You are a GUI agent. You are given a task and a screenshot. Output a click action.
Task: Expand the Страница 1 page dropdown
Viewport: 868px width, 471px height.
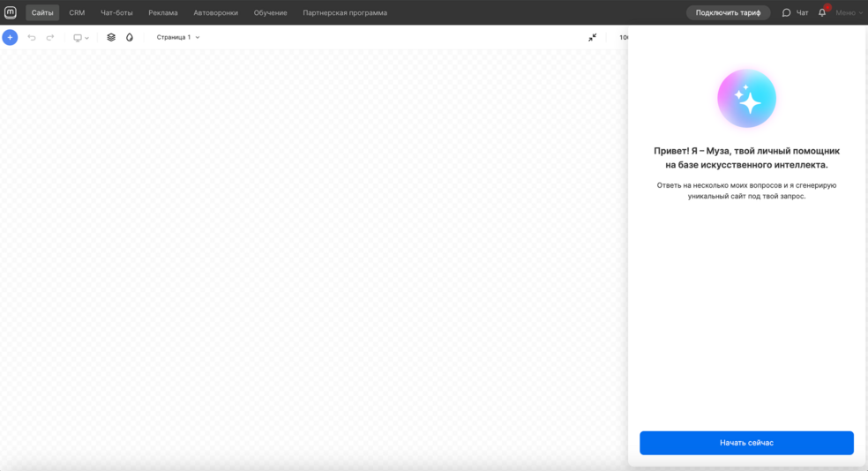[177, 37]
